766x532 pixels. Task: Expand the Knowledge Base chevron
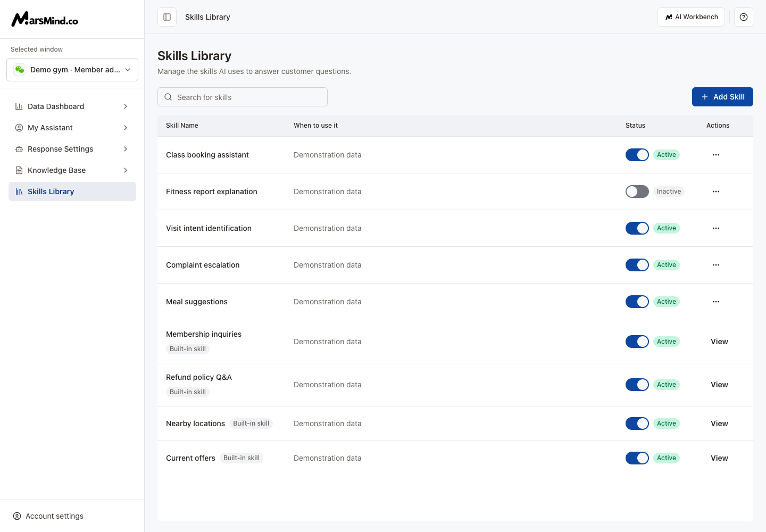(126, 170)
